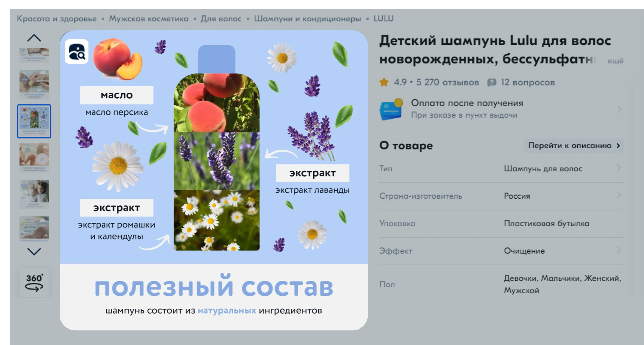Click the 4.9 rating value
Image resolution: width=644 pixels, height=345 pixels.
click(x=400, y=82)
